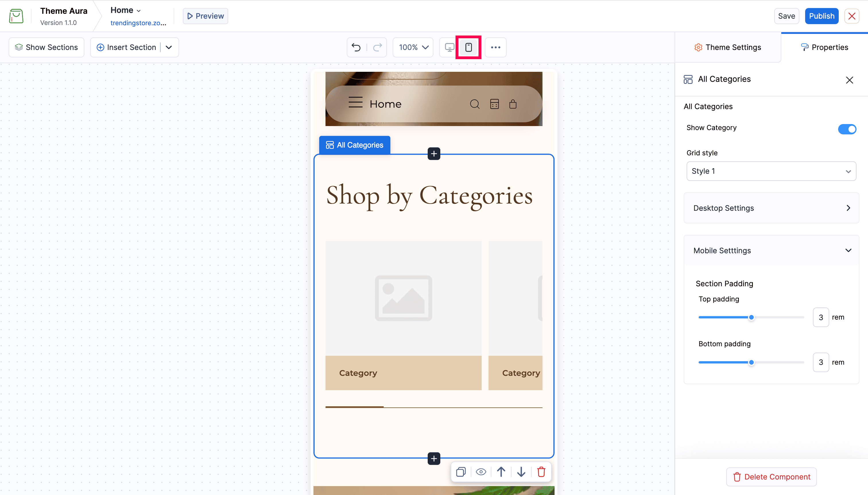Click the Bottom padding value field

(820, 362)
